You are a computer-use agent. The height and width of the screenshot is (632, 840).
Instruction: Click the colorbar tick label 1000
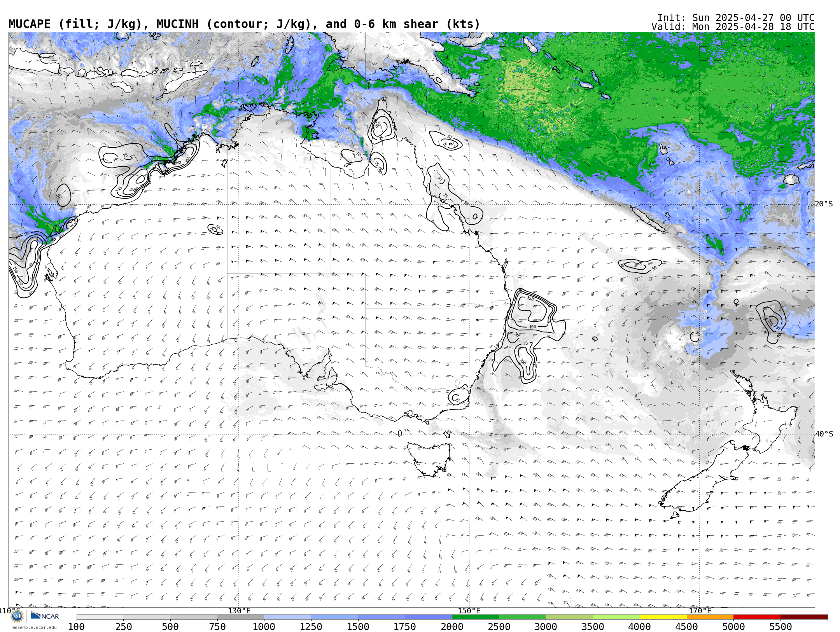click(264, 627)
